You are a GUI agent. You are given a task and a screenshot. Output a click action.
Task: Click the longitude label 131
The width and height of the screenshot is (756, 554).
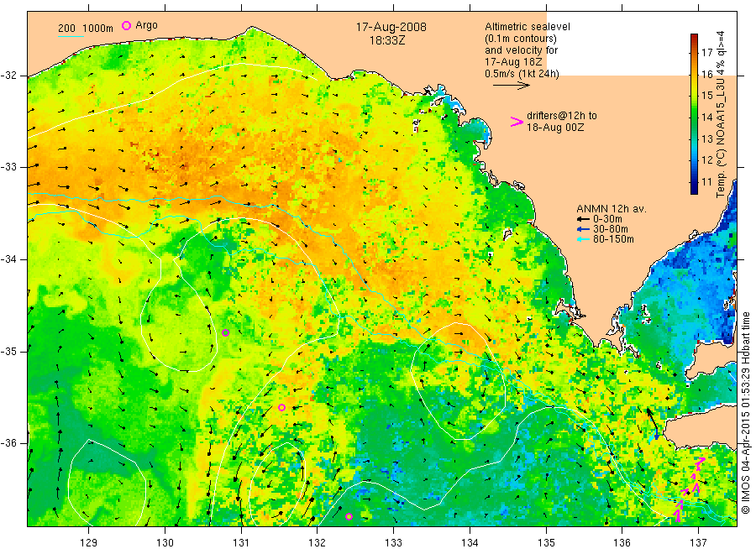point(241,543)
